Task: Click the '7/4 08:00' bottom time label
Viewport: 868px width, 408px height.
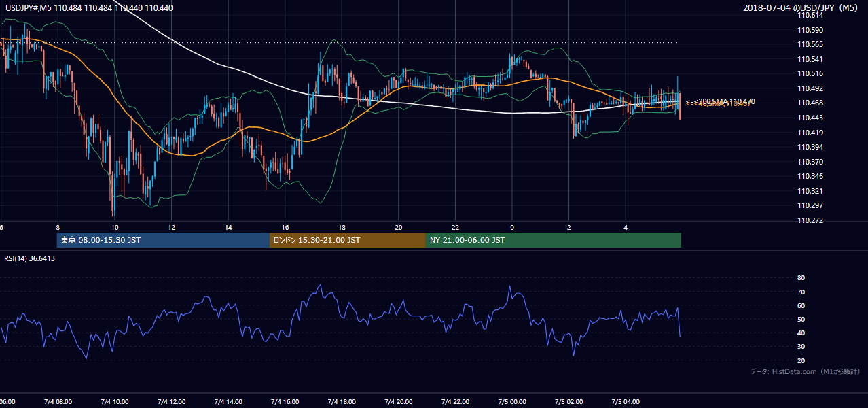Action: tap(58, 401)
